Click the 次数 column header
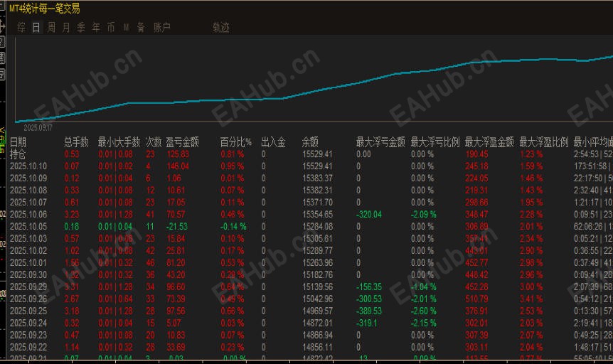Screen dimensions: 613x364 154,142
